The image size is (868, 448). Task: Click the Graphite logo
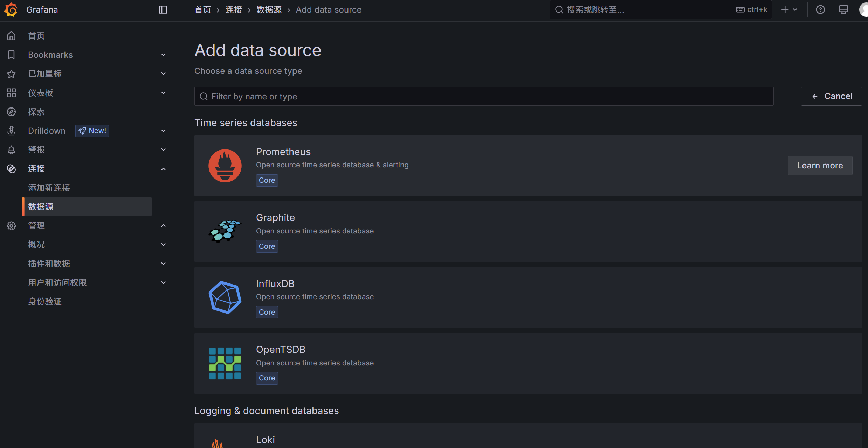(x=225, y=231)
